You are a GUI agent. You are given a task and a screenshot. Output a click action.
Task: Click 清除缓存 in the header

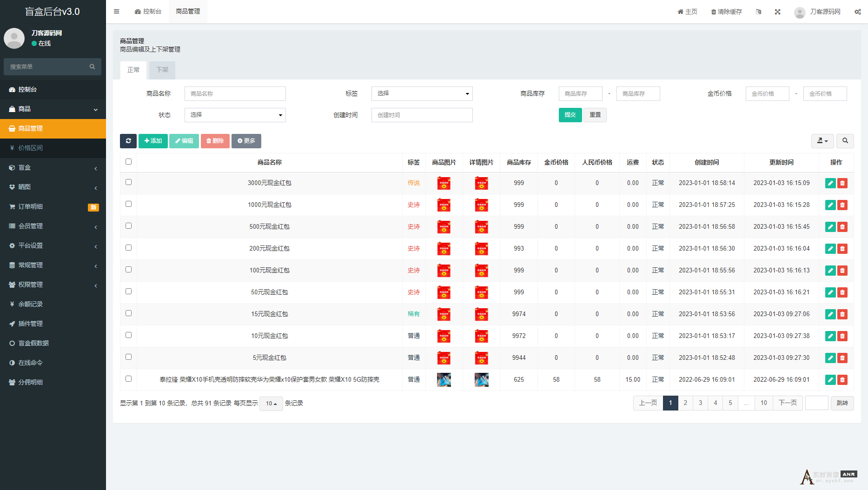click(726, 12)
